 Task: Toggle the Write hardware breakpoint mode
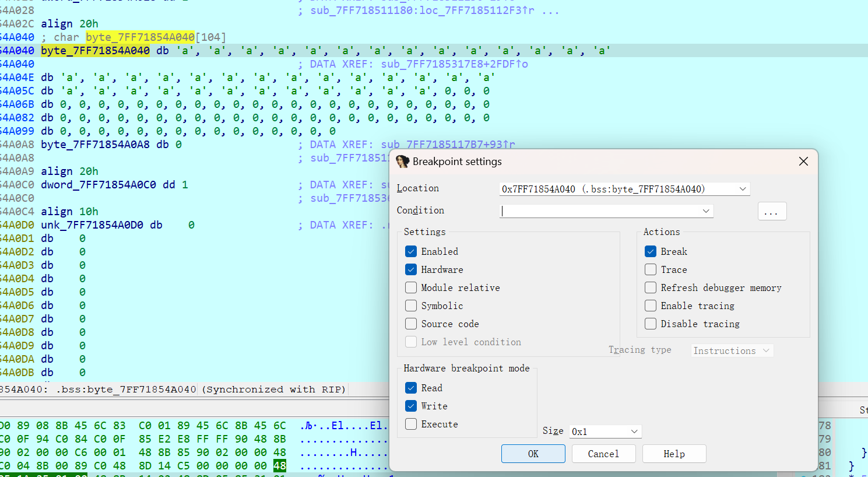pos(411,406)
